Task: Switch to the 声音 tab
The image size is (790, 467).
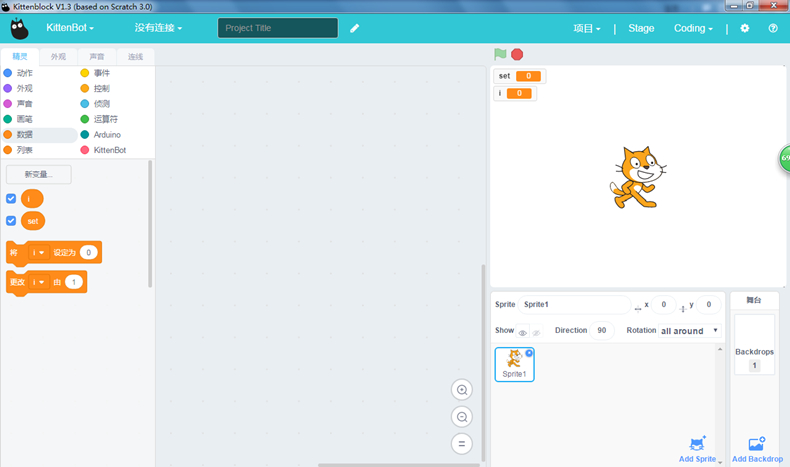Action: pos(97,57)
